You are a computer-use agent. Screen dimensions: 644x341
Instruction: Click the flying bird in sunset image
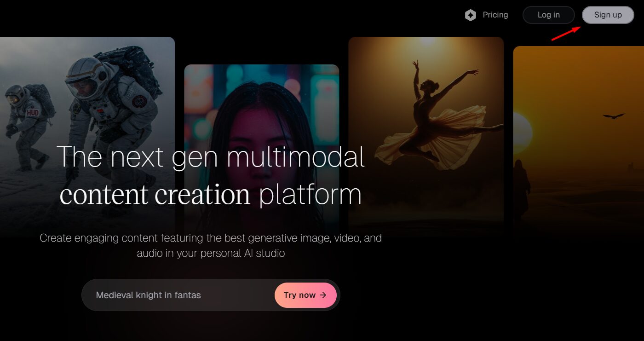(614, 116)
